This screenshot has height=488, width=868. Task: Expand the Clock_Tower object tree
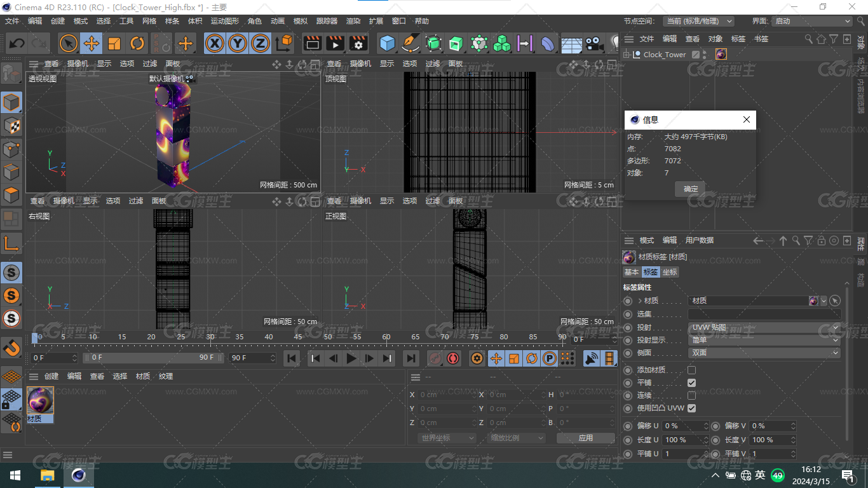click(627, 55)
